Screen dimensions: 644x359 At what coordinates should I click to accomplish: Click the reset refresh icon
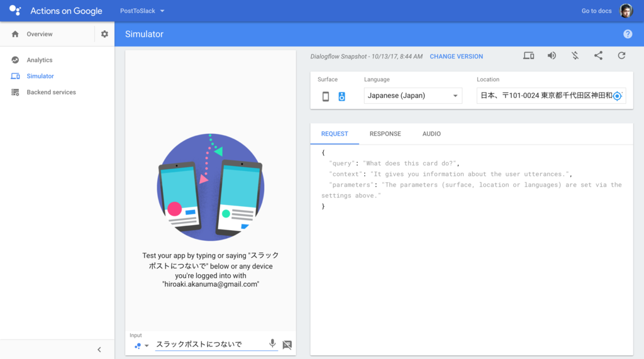click(x=622, y=56)
